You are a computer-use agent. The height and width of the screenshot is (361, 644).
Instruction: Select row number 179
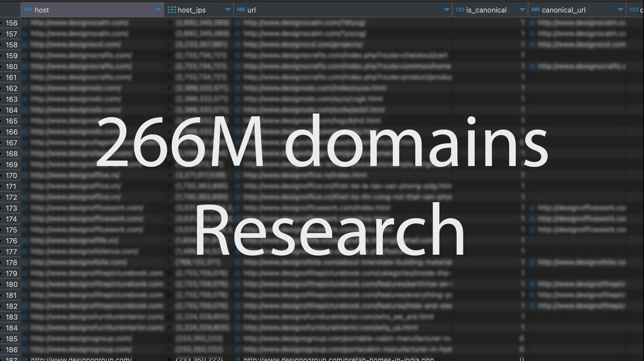point(11,274)
